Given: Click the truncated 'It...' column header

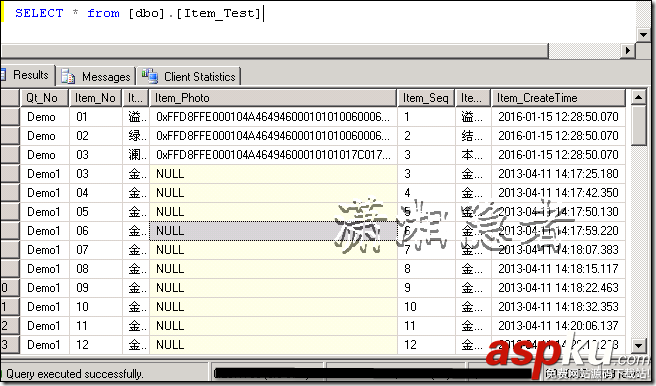Looking at the screenshot, I should [136, 98].
